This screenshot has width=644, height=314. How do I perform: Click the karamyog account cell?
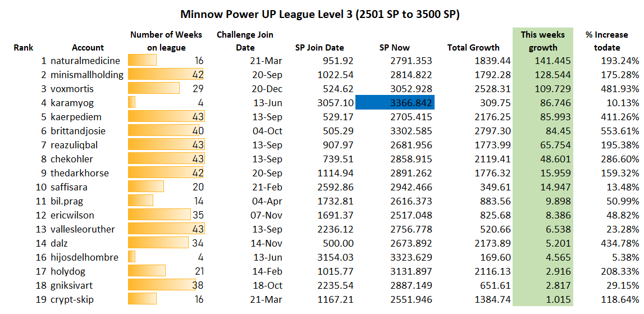tap(72, 103)
